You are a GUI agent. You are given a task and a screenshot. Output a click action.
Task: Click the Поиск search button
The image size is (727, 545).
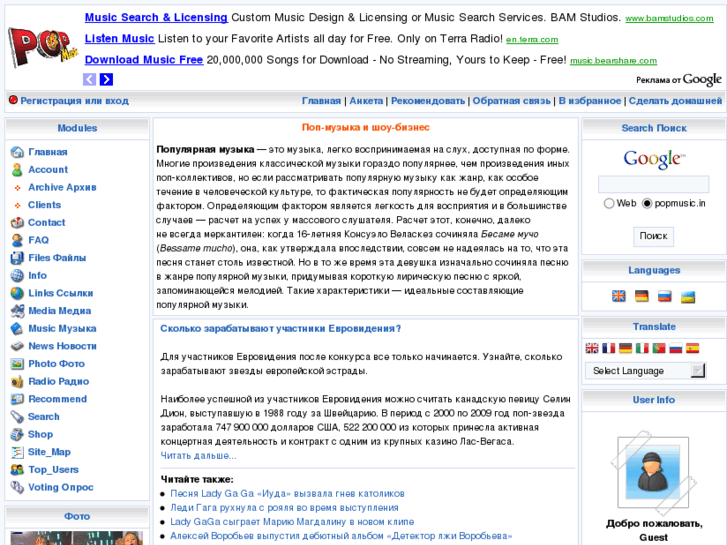[x=653, y=236]
